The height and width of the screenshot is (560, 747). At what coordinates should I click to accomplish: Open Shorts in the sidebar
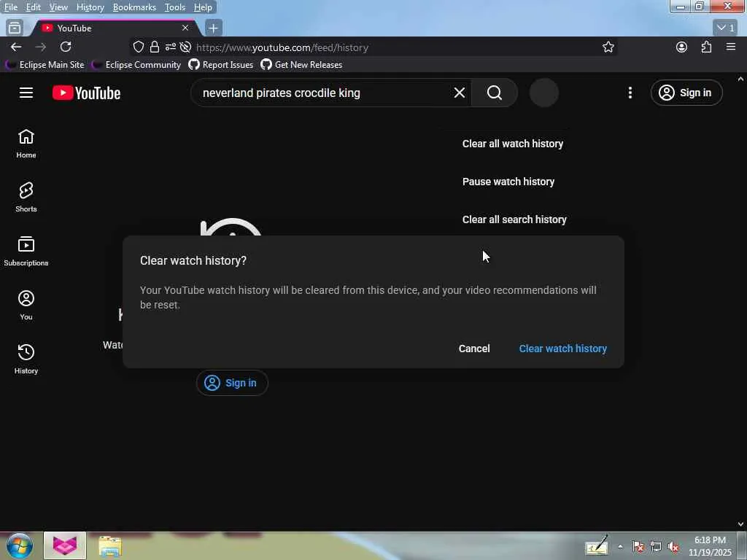26,197
